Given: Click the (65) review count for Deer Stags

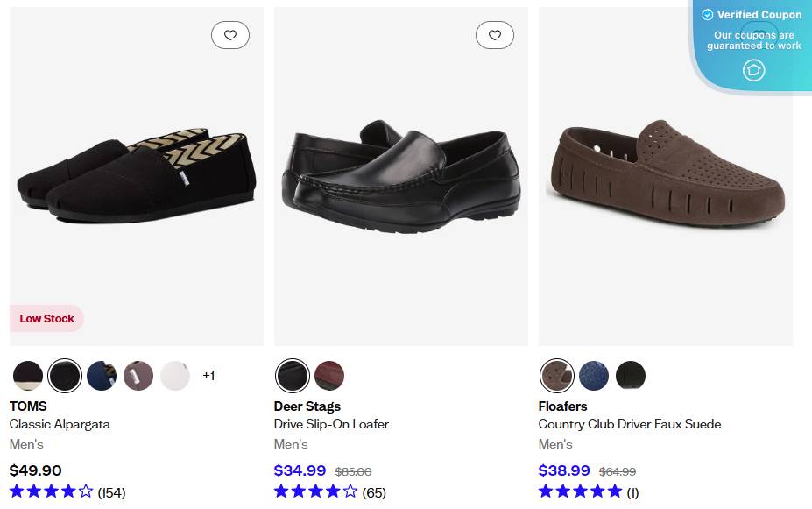Looking at the screenshot, I should coord(373,492).
